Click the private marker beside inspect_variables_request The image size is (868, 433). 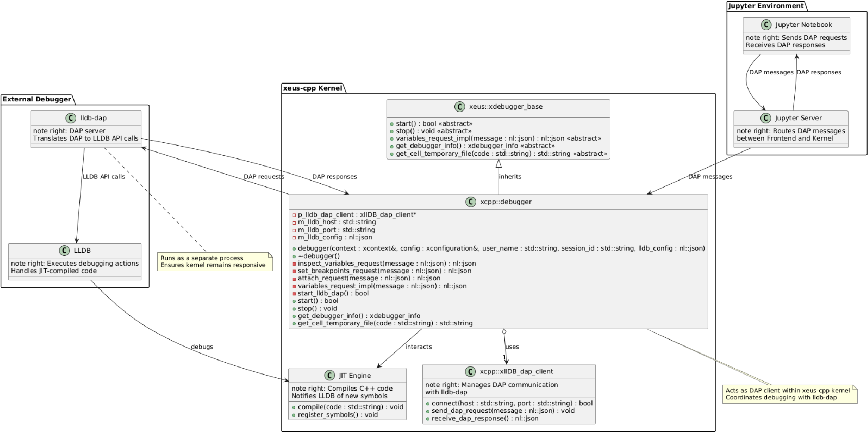[x=294, y=264]
